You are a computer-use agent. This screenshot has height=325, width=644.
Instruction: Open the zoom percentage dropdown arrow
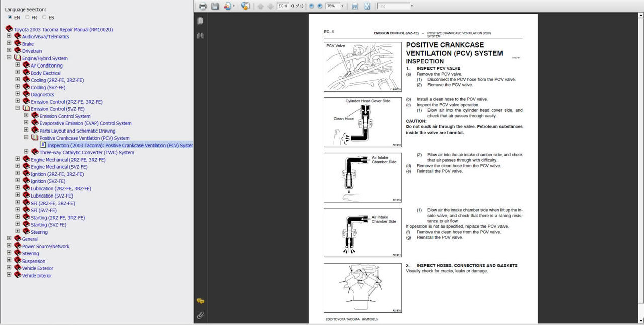pos(342,6)
